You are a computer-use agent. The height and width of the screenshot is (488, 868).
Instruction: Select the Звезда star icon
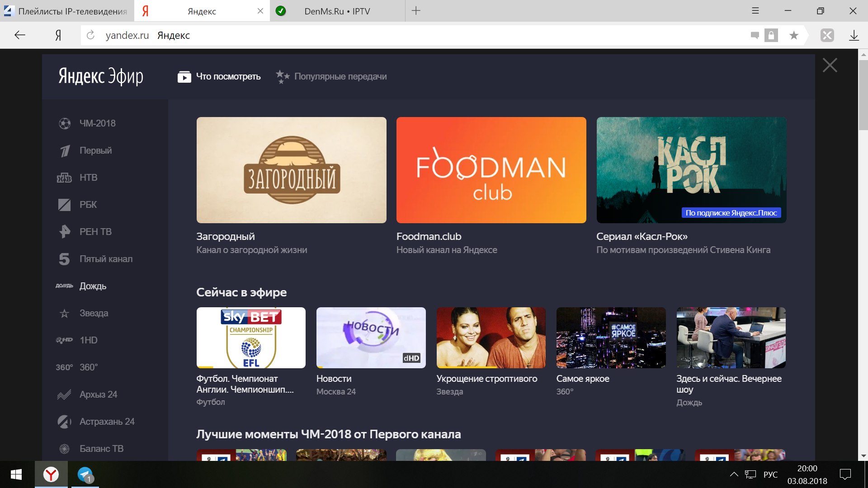pyautogui.click(x=65, y=313)
